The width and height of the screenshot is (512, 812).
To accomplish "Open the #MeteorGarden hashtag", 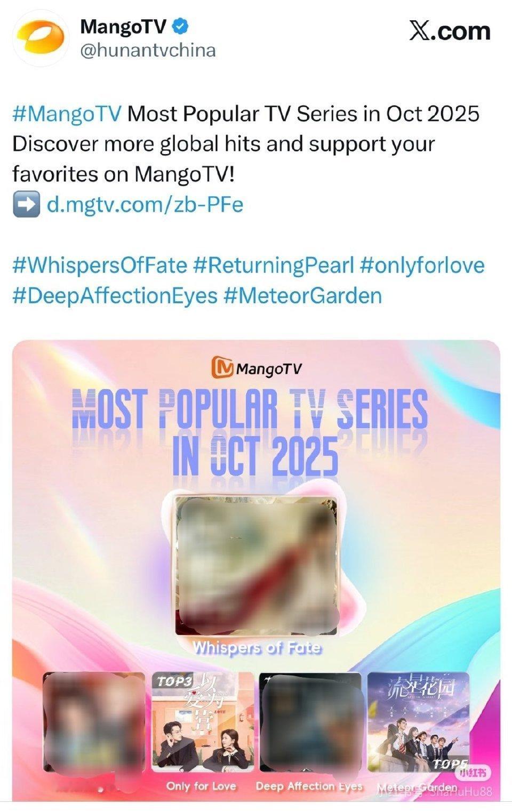I will click(303, 295).
